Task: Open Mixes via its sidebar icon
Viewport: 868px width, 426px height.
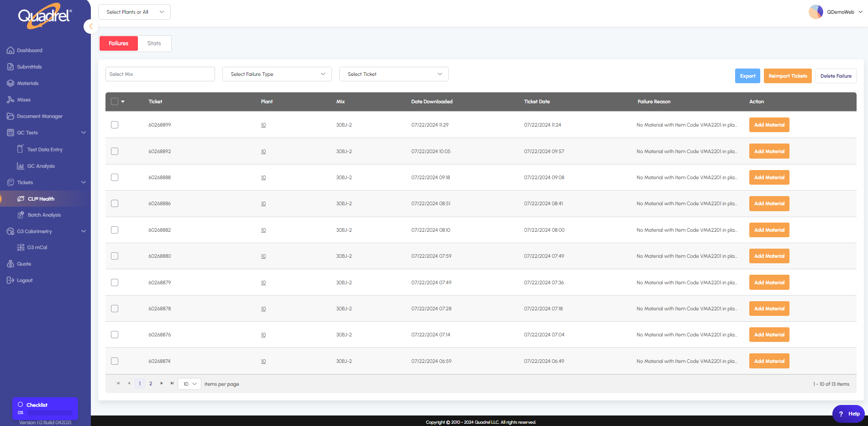Action: click(x=11, y=100)
